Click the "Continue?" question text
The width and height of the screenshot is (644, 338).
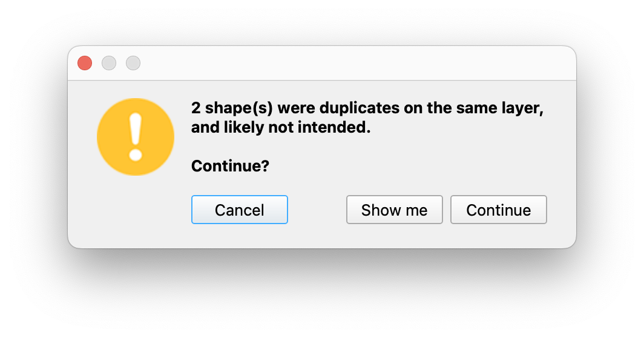230,166
